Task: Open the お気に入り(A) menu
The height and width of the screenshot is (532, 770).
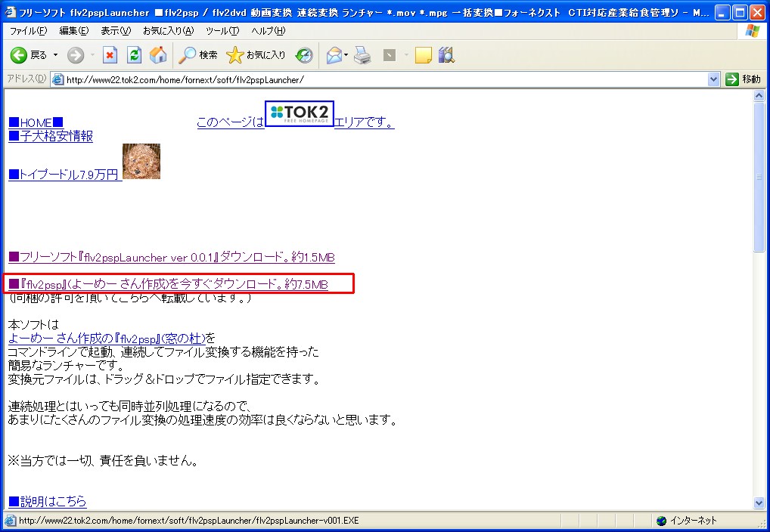Action: click(x=169, y=31)
